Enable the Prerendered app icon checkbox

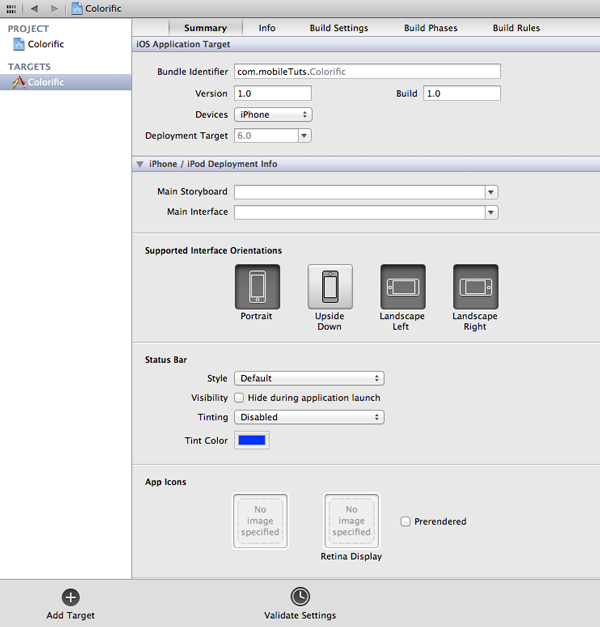pyautogui.click(x=405, y=521)
